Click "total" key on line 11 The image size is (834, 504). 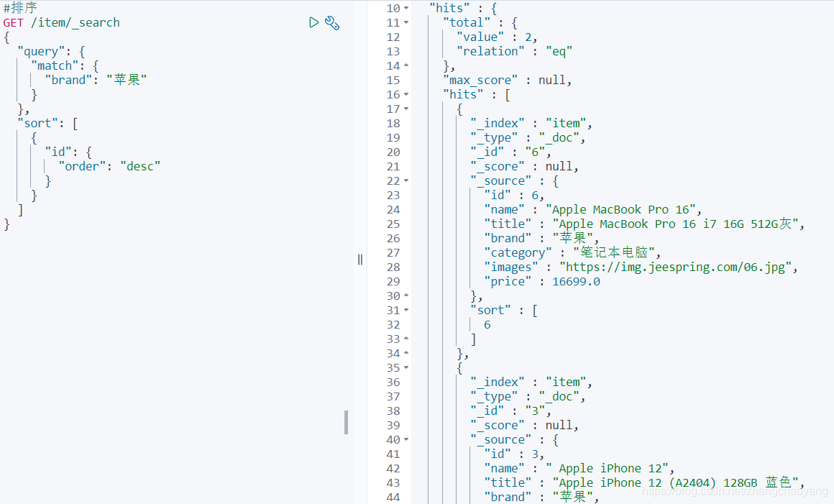click(x=467, y=22)
